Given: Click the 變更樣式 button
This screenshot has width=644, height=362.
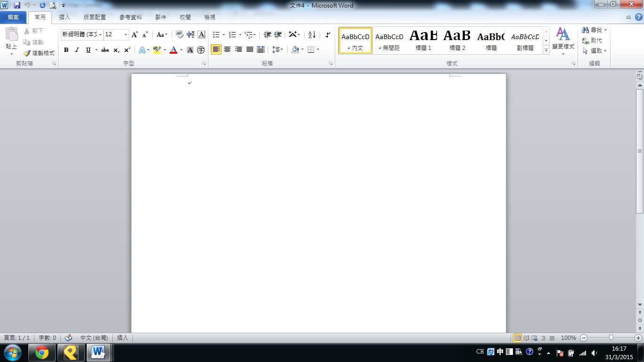Looking at the screenshot, I should pyautogui.click(x=563, y=41).
